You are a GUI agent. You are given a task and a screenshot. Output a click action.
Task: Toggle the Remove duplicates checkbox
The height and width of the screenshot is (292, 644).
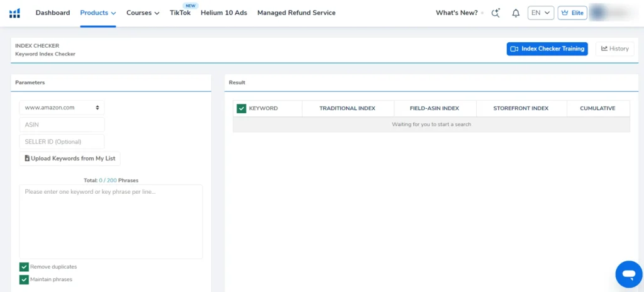pos(24,267)
